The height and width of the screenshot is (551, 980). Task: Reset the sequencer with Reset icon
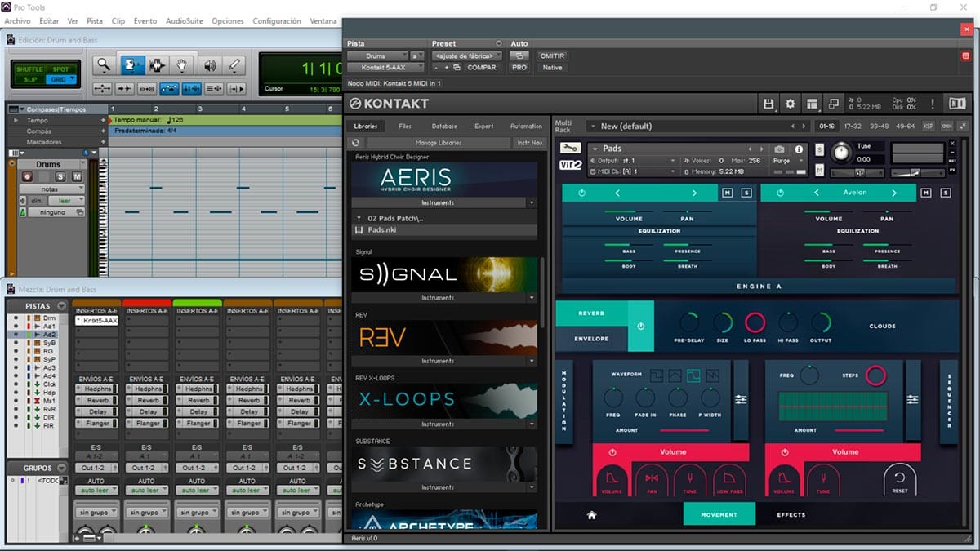coord(900,480)
